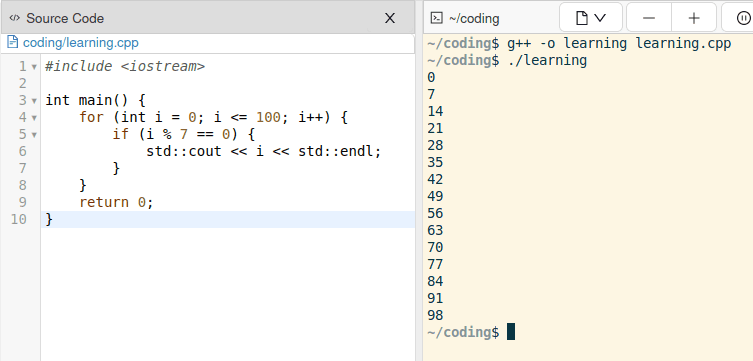Decrease terminal font size with minus button
The image size is (753, 361).
[x=649, y=18]
